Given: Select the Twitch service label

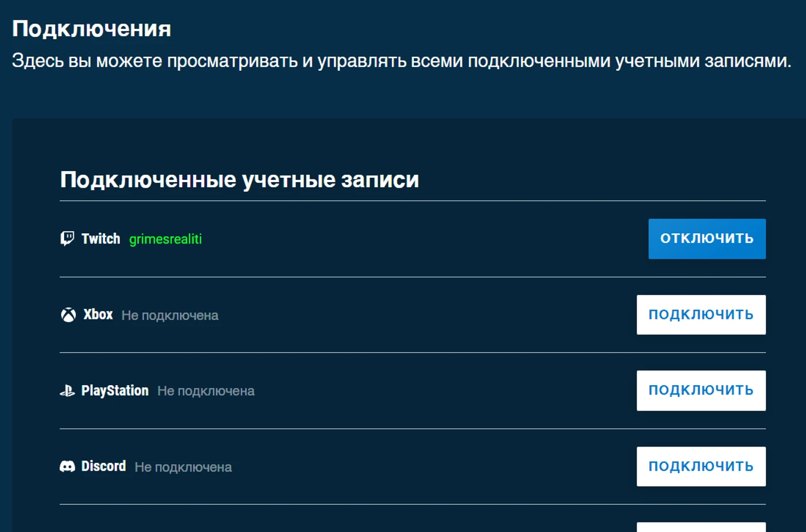Looking at the screenshot, I should point(100,238).
